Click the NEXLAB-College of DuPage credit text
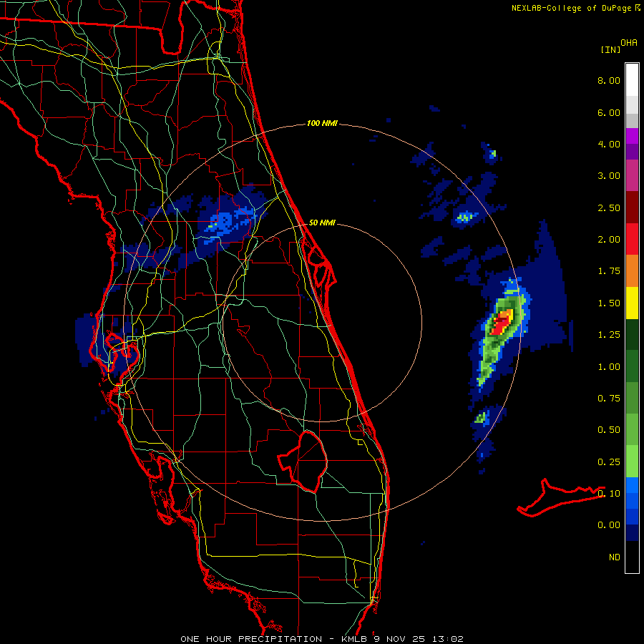The height and width of the screenshot is (644, 644). (x=575, y=8)
